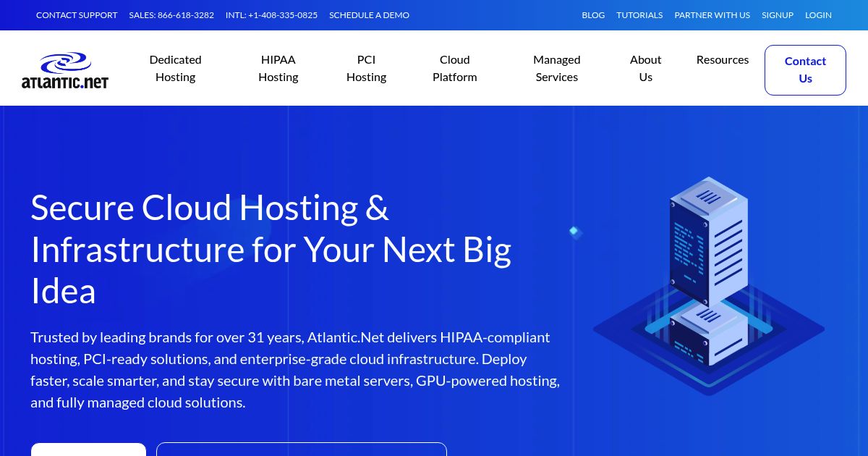
Task: Open the Signup link
Action: [778, 15]
